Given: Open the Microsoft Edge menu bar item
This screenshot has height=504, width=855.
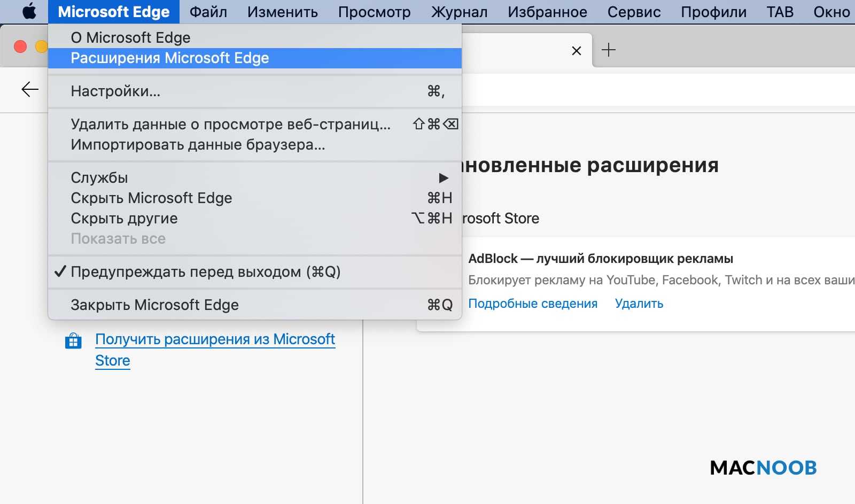Looking at the screenshot, I should coord(114,12).
